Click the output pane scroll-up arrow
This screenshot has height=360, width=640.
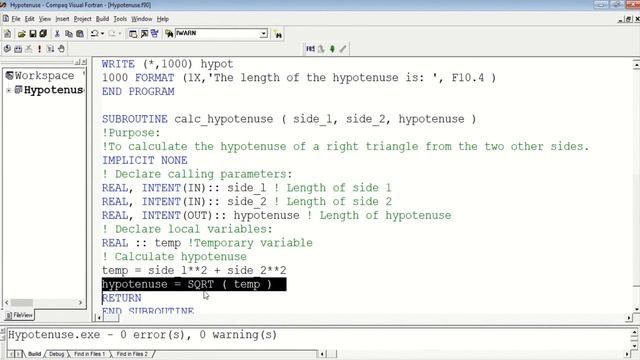pos(634,333)
